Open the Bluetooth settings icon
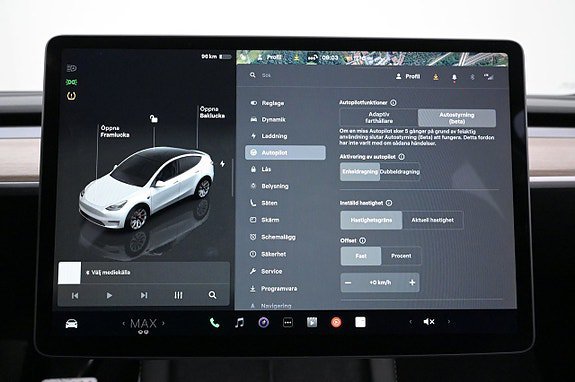 coord(472,77)
